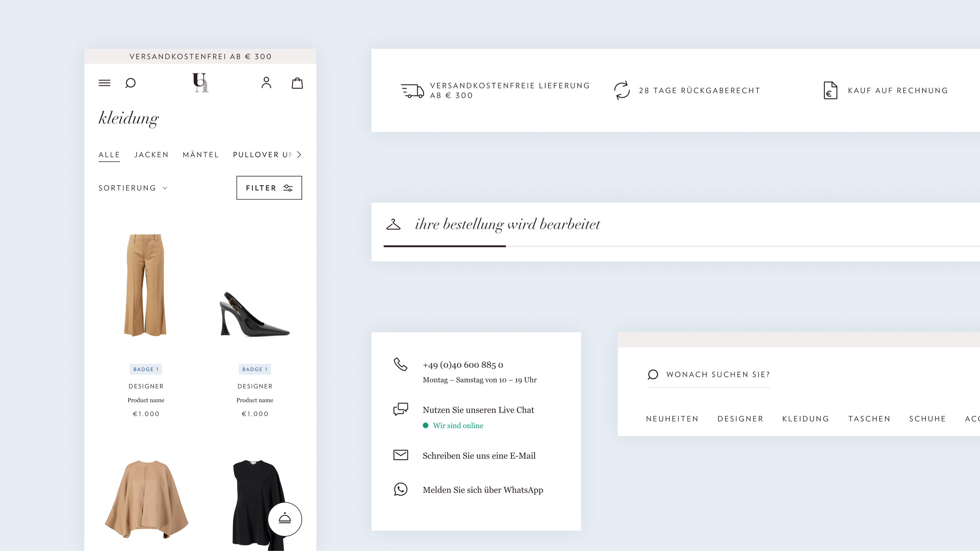
Task: Open the shopping bag icon
Action: coord(297,83)
